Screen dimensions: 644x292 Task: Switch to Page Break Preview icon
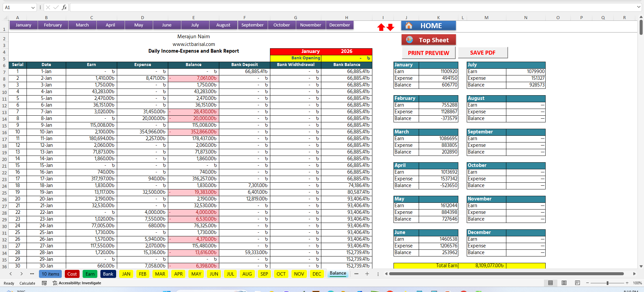pyautogui.click(x=578, y=283)
